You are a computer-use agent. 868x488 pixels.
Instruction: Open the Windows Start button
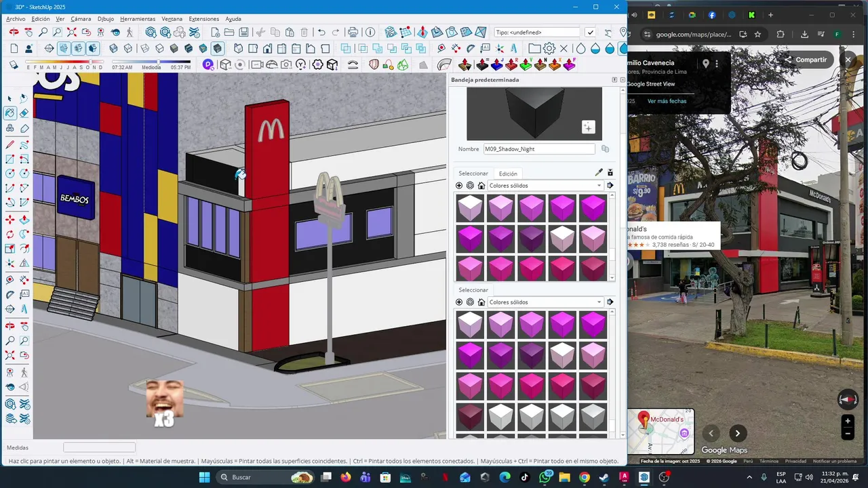point(204,477)
